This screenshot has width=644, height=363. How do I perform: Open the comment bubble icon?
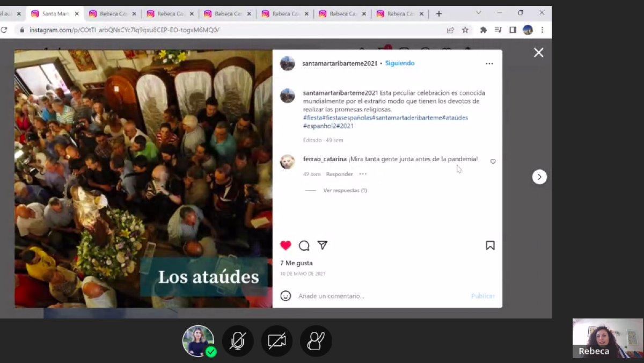[304, 245]
